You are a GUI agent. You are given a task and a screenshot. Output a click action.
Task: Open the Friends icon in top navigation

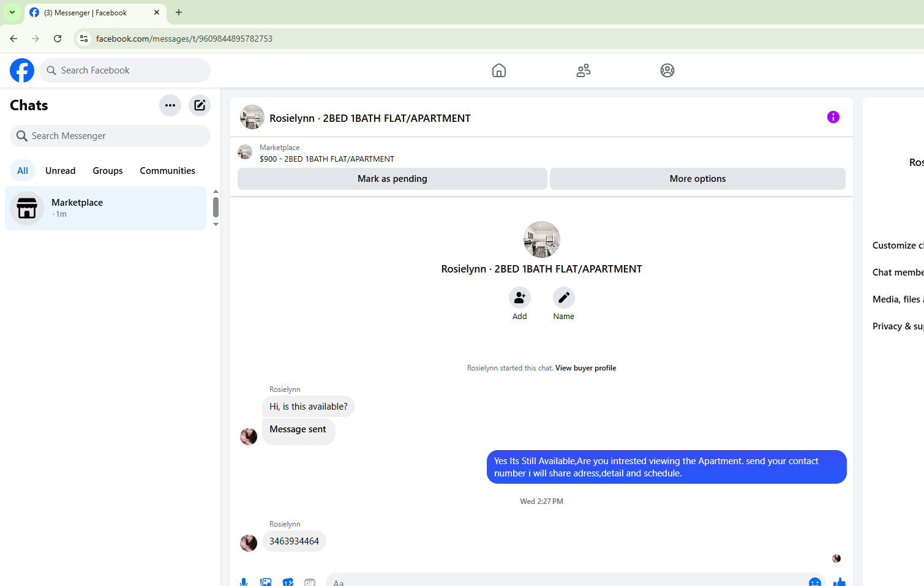point(584,70)
